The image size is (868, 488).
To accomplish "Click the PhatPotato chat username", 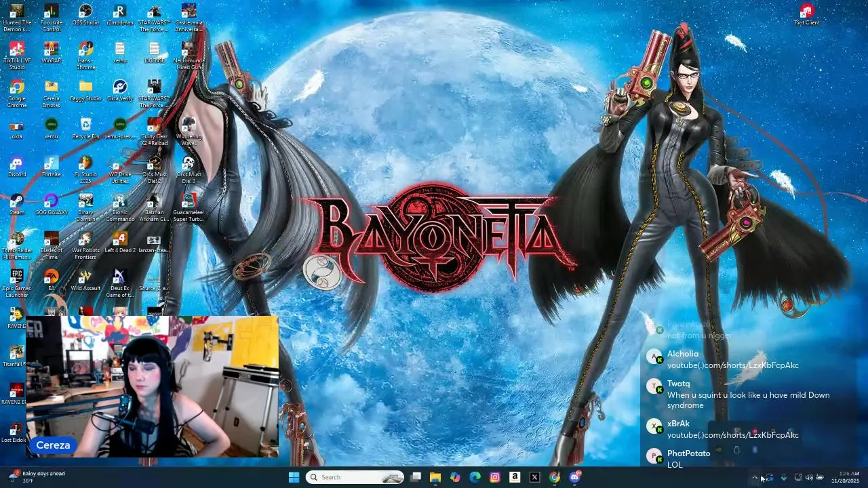I will click(x=688, y=453).
